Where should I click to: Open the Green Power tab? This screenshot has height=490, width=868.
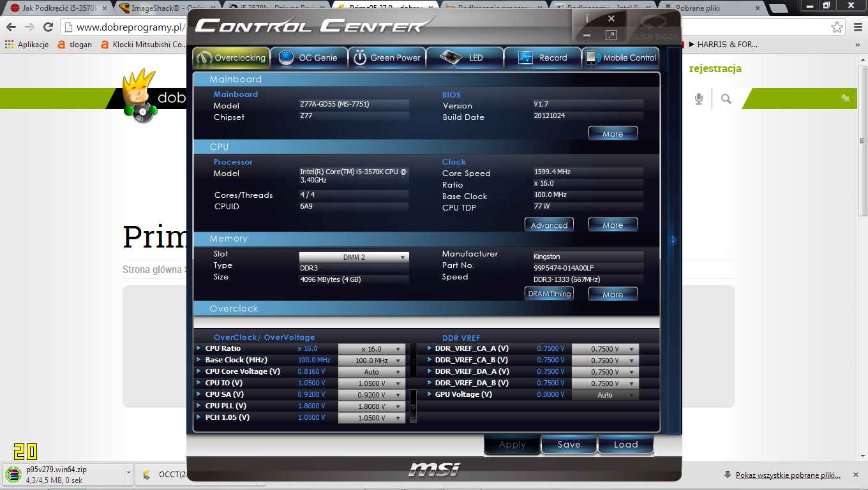tap(387, 57)
